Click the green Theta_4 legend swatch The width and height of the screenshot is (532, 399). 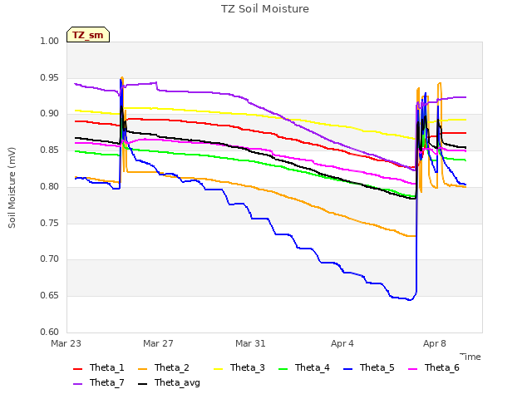pos(283,369)
